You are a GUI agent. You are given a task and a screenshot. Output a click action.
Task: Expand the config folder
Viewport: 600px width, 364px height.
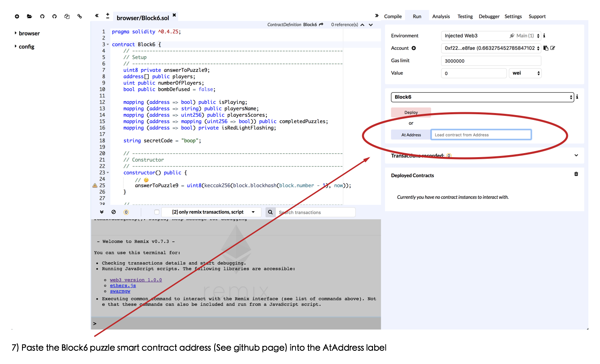pos(16,46)
